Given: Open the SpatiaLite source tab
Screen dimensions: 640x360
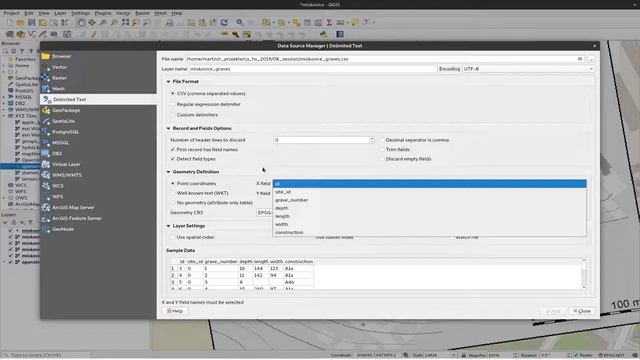Looking at the screenshot, I should pos(63,121).
